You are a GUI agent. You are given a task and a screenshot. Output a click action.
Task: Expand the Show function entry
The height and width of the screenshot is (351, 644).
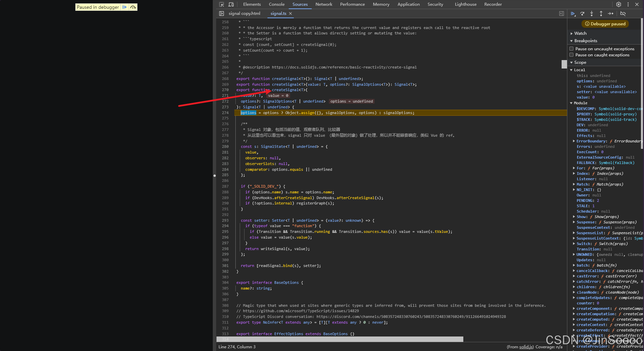(574, 217)
